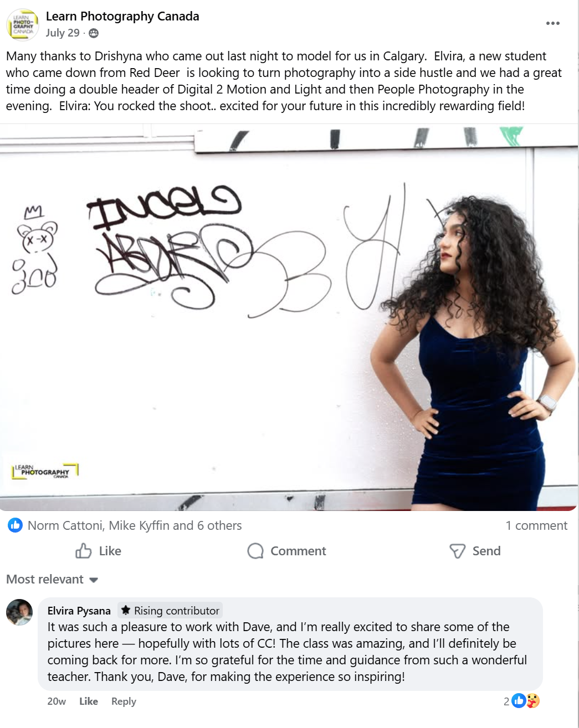Open the model photo in full view
This screenshot has width=579, height=728.
click(289, 317)
